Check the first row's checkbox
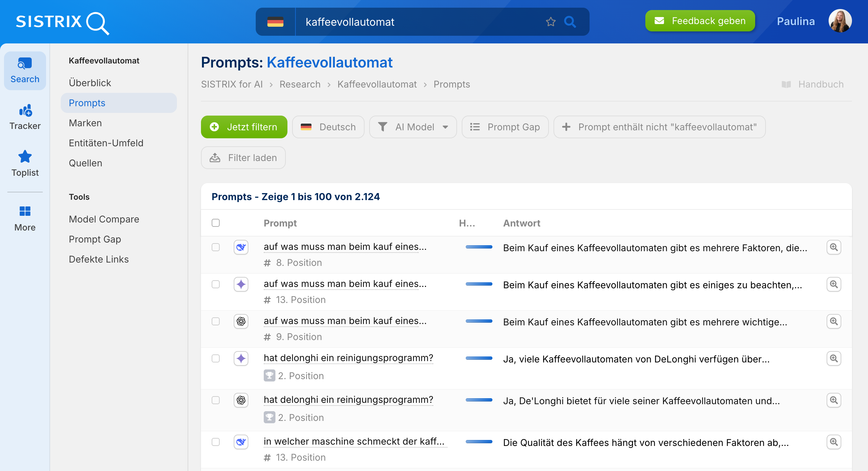This screenshot has width=868, height=471. (216, 247)
